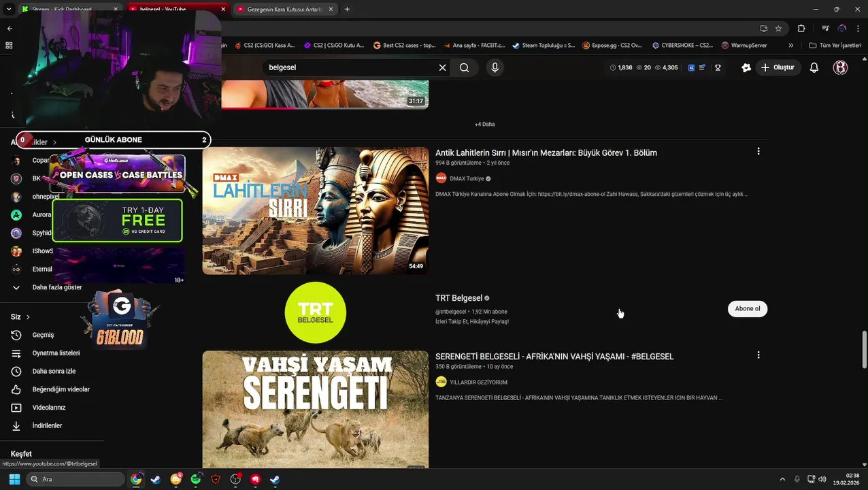Open the WarmupServer bookmark

(x=744, y=46)
